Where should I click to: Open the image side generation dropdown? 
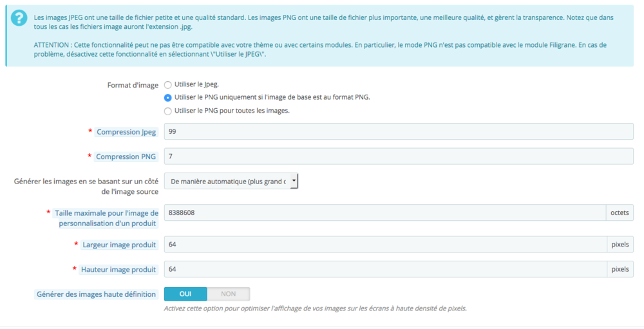coord(231,181)
